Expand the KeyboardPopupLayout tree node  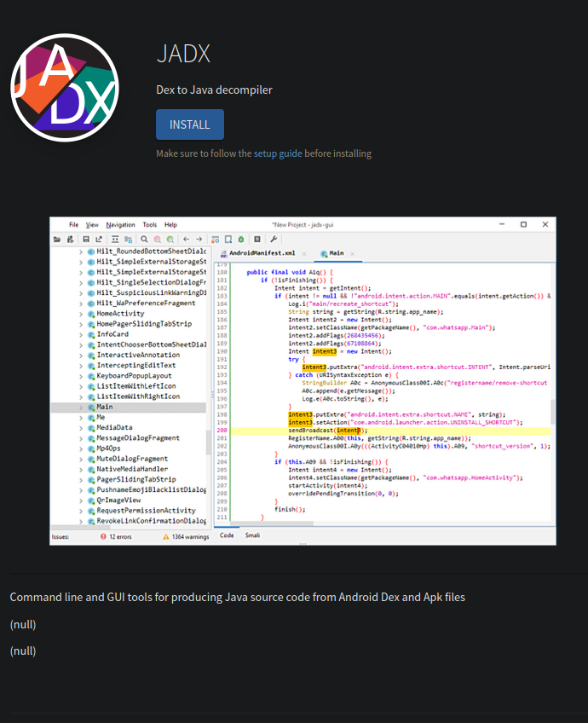[x=81, y=376]
